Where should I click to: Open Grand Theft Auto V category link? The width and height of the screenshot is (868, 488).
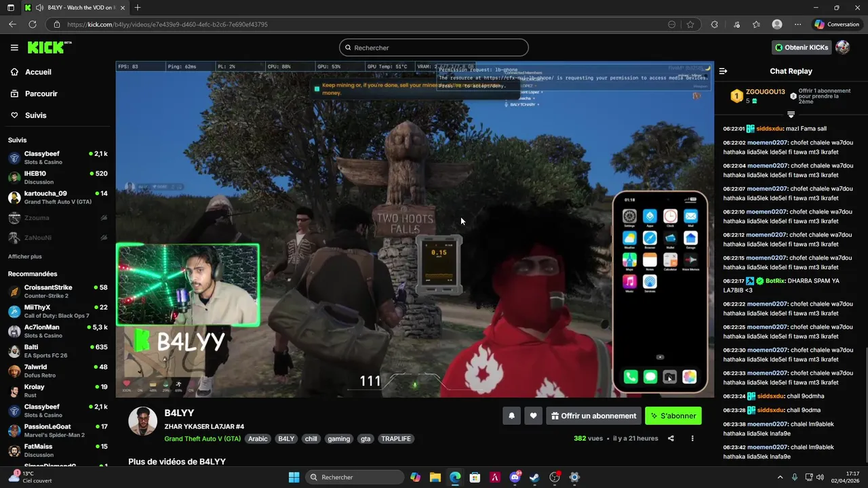click(x=202, y=439)
